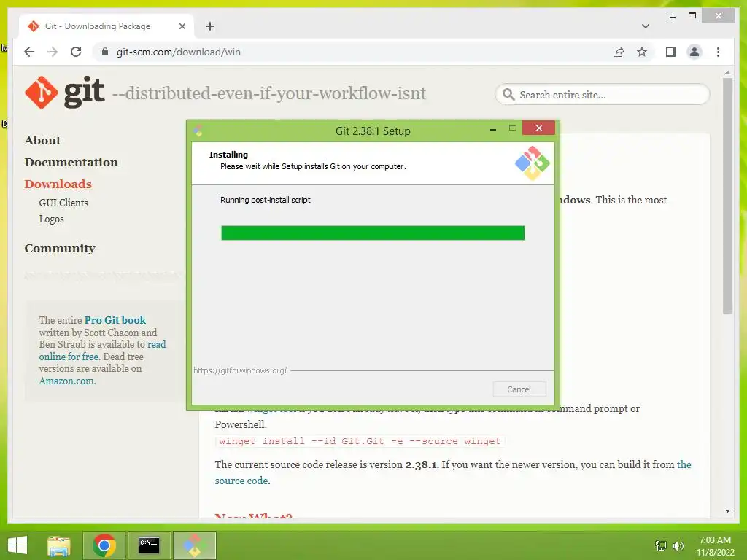Image resolution: width=747 pixels, height=560 pixels.
Task: Click the browser forward arrow
Action: (x=53, y=52)
